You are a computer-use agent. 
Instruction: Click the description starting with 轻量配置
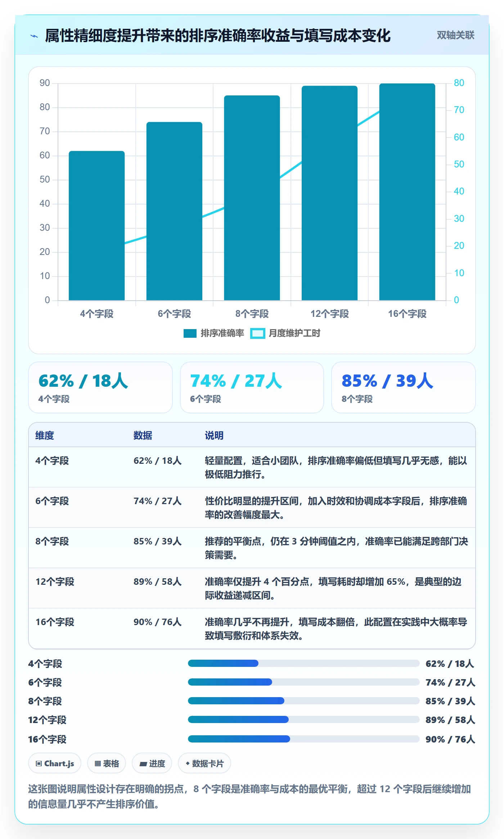[336, 467]
